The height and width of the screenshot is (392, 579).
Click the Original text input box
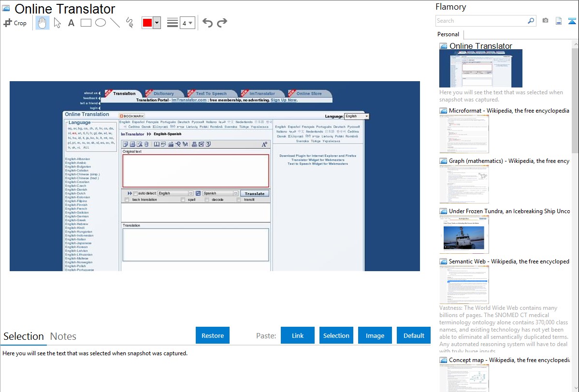pos(196,171)
